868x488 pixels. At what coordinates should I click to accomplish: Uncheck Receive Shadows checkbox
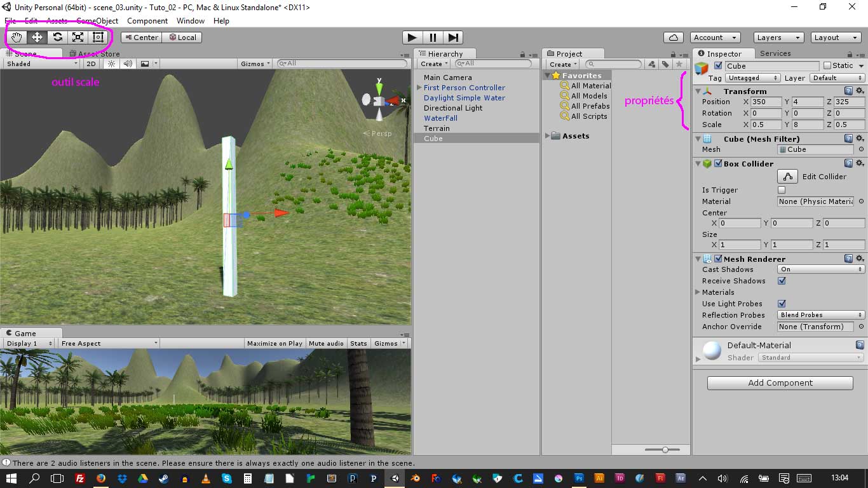[782, 281]
